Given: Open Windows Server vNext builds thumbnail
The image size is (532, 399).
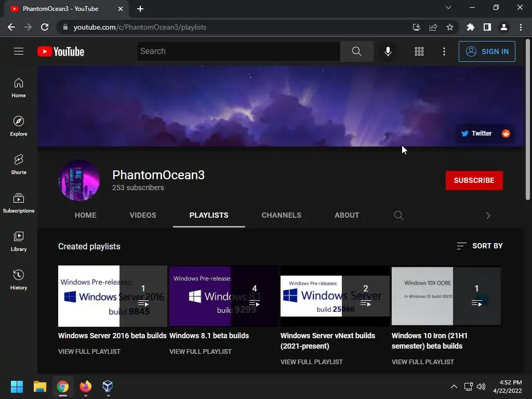Looking at the screenshot, I should [335, 296].
